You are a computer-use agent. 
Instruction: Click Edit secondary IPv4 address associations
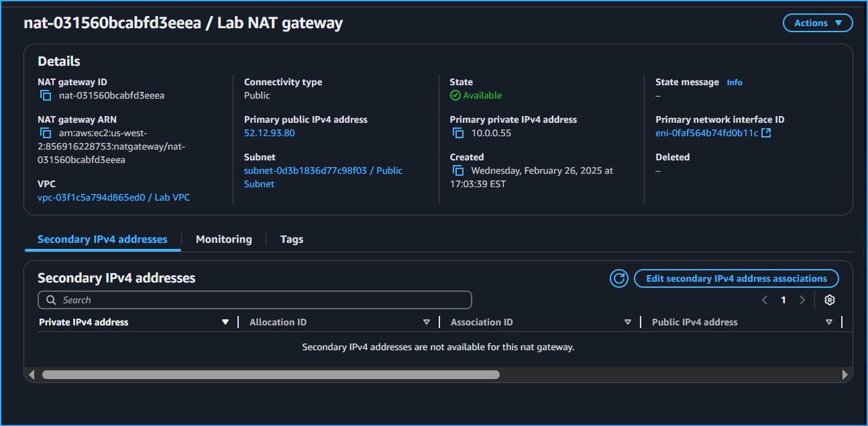click(736, 278)
